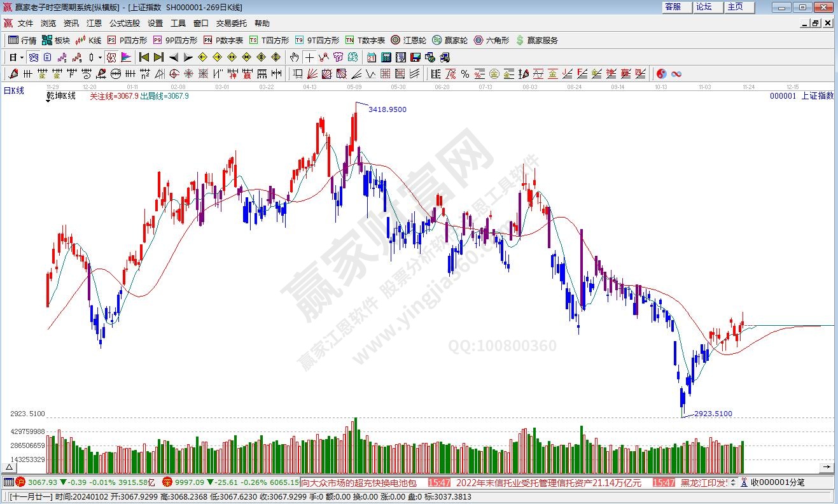The width and height of the screenshot is (838, 504).
Task: Expand the candlestick style dropdown arrow
Action: pyautogui.click(x=100, y=57)
